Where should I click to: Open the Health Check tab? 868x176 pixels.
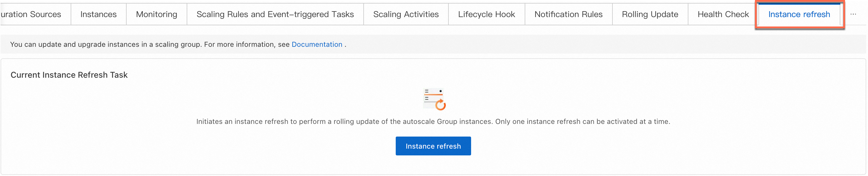pos(723,14)
